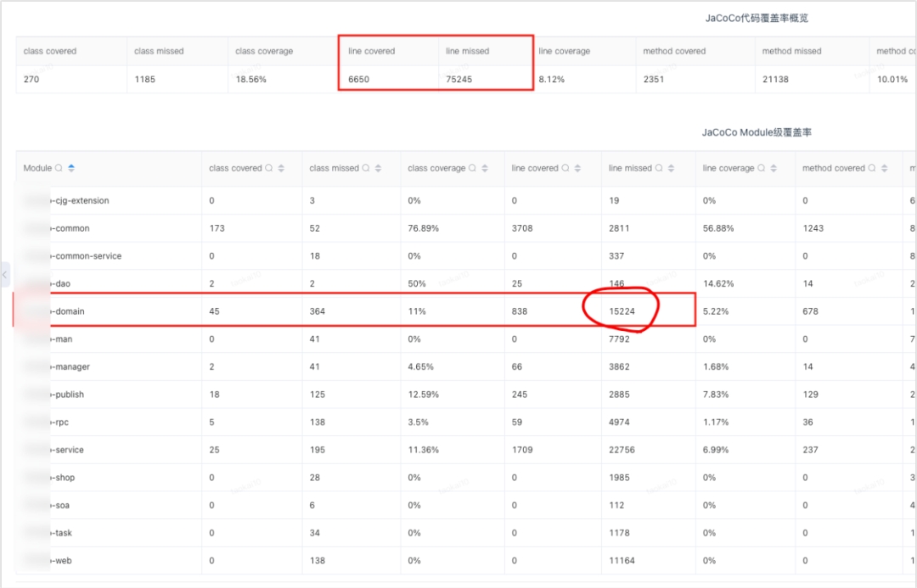Open search filter for Module column
917x588 pixels.
click(59, 168)
